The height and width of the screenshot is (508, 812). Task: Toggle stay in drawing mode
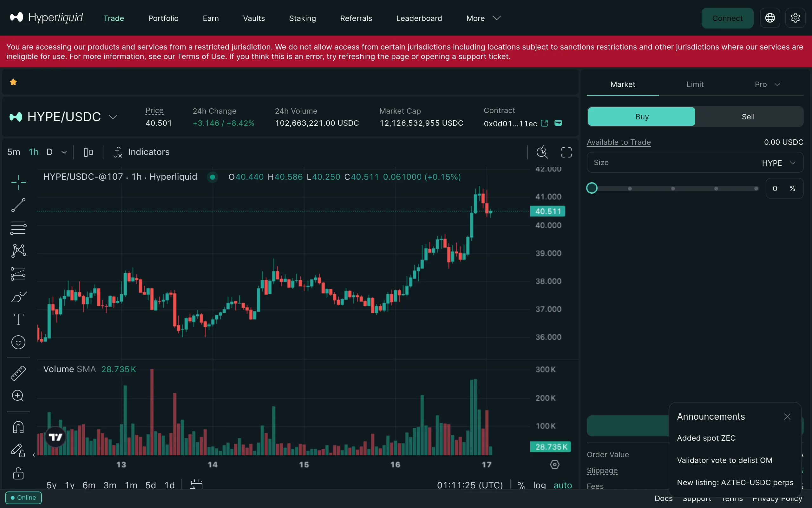18,451
